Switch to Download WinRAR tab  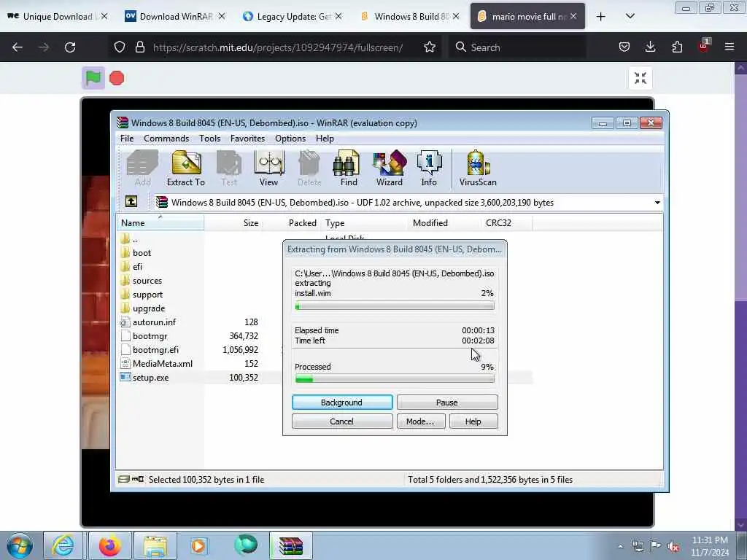(176, 16)
